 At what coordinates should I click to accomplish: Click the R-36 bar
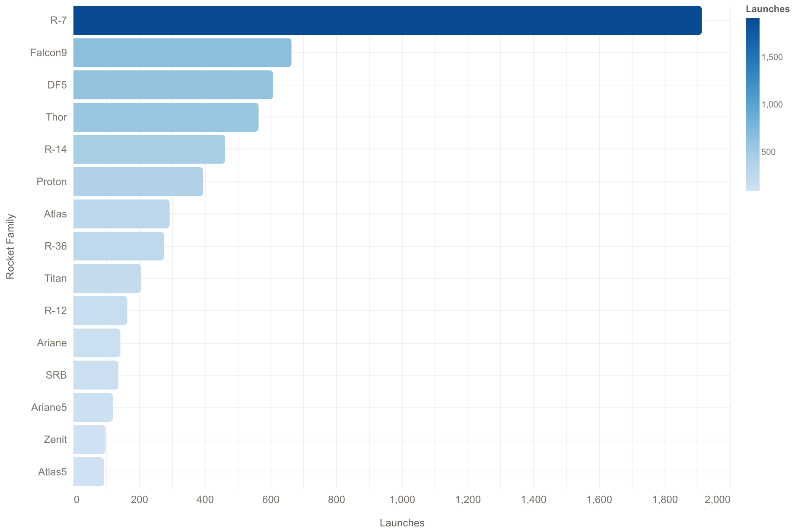click(118, 246)
